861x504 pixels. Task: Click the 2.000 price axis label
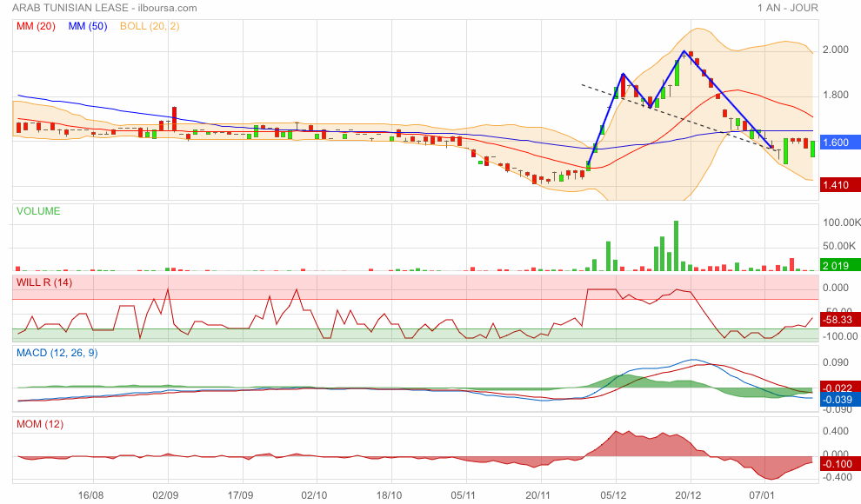click(x=835, y=50)
